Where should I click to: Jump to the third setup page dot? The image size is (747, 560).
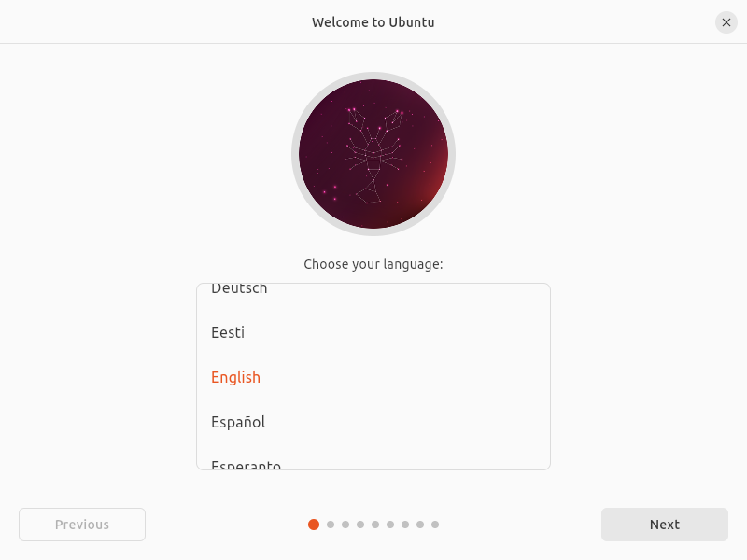pyautogui.click(x=345, y=525)
